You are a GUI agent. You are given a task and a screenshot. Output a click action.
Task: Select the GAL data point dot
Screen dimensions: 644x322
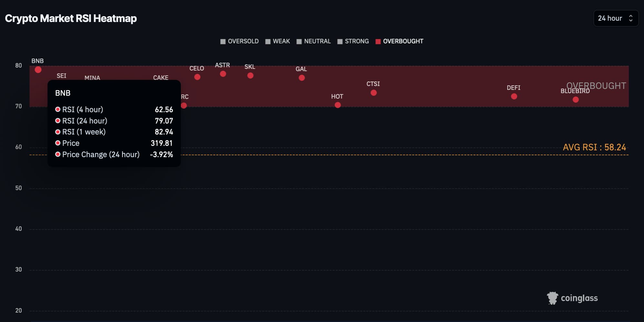click(302, 78)
